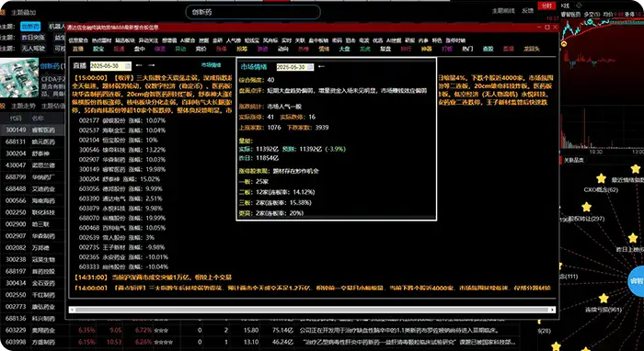Click left arrow next to 直播 date

pos(139,65)
